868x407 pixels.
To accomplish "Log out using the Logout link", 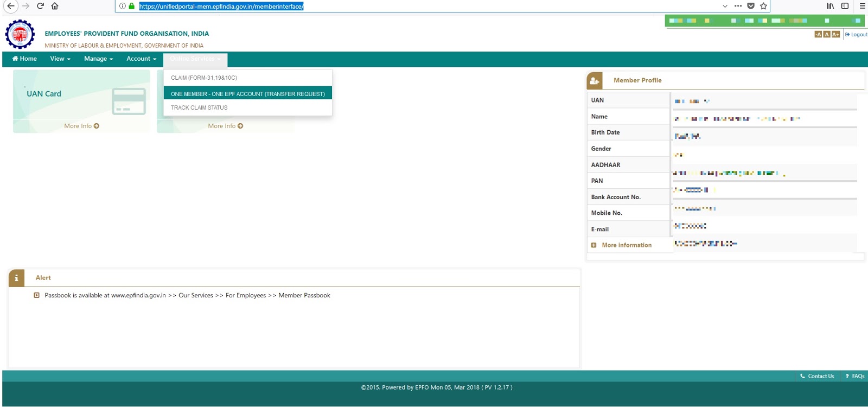I will click(857, 34).
